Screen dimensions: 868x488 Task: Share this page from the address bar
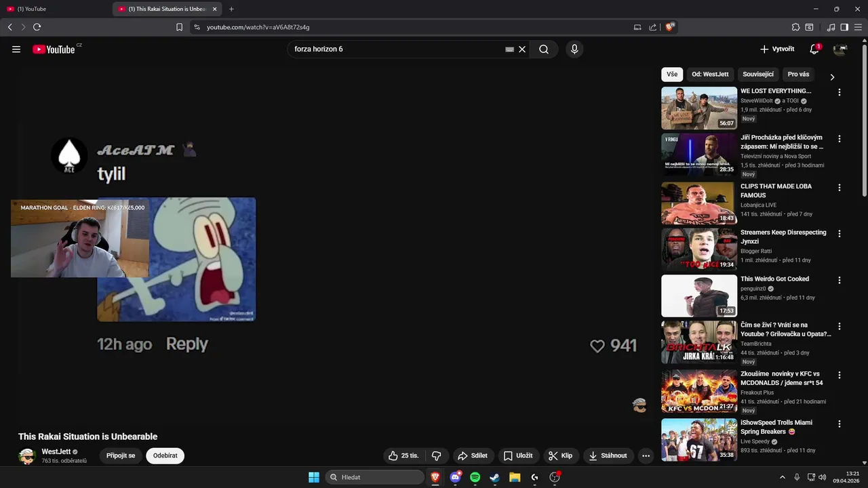652,27
